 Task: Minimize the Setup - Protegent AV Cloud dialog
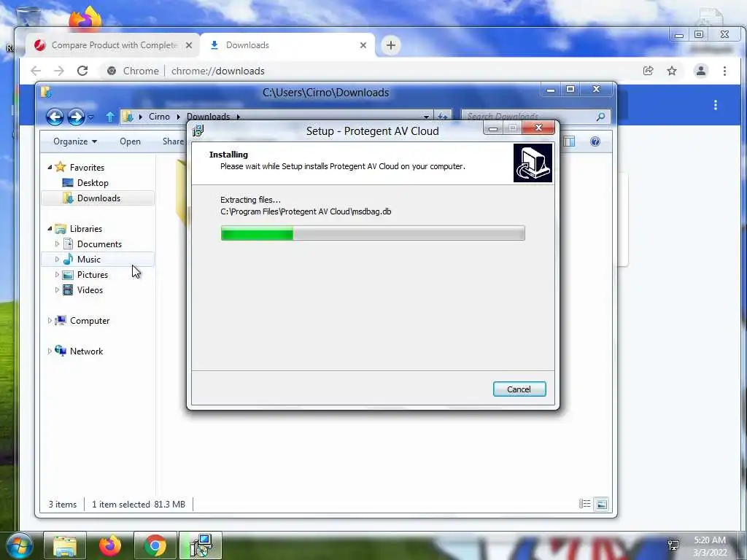(493, 128)
